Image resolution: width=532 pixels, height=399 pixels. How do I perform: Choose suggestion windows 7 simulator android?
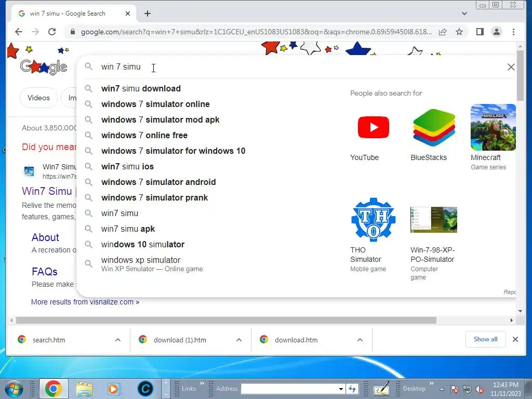[x=158, y=182]
